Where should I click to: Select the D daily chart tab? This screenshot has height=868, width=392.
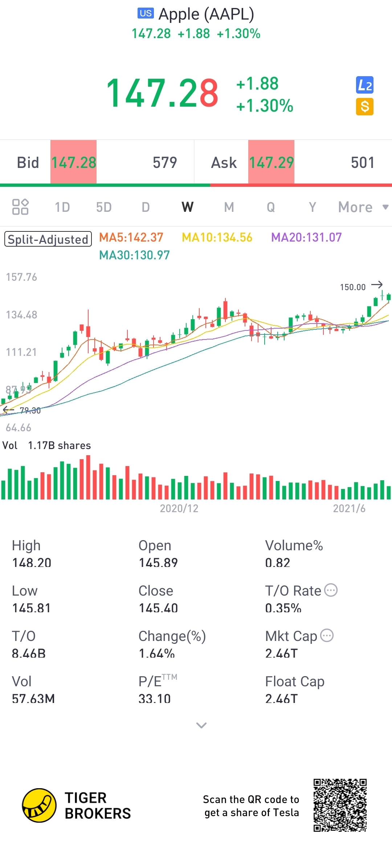pyautogui.click(x=146, y=207)
